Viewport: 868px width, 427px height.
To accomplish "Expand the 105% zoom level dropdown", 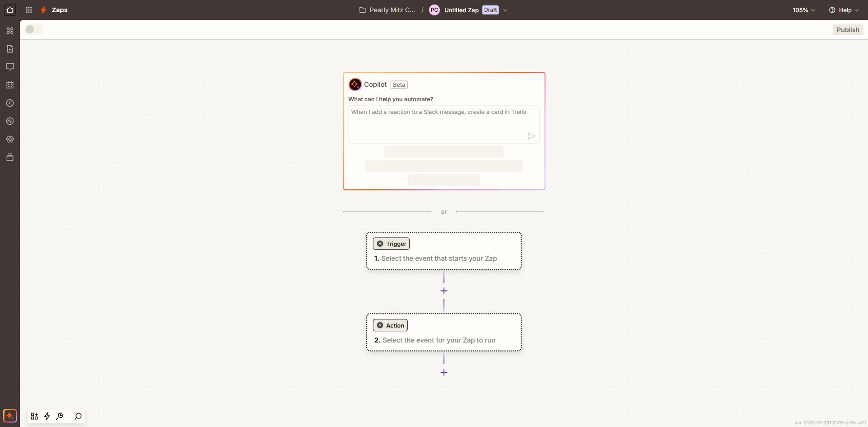I will pyautogui.click(x=804, y=10).
